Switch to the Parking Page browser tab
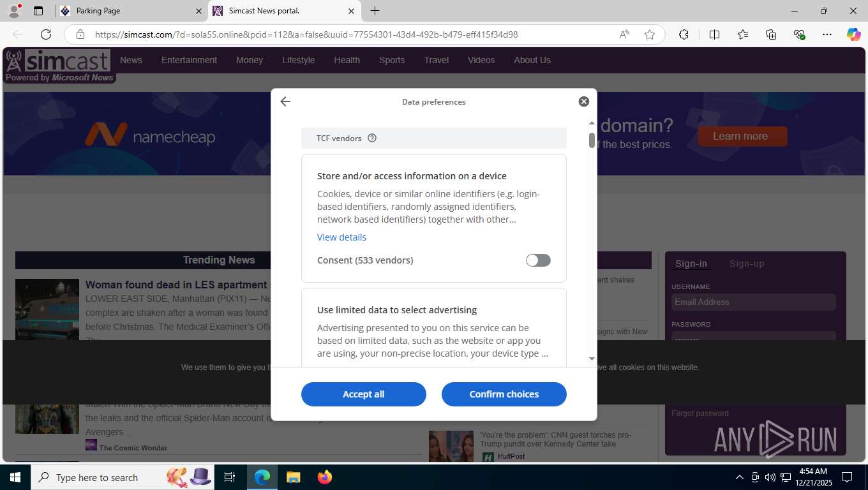868x490 pixels. coord(131,11)
